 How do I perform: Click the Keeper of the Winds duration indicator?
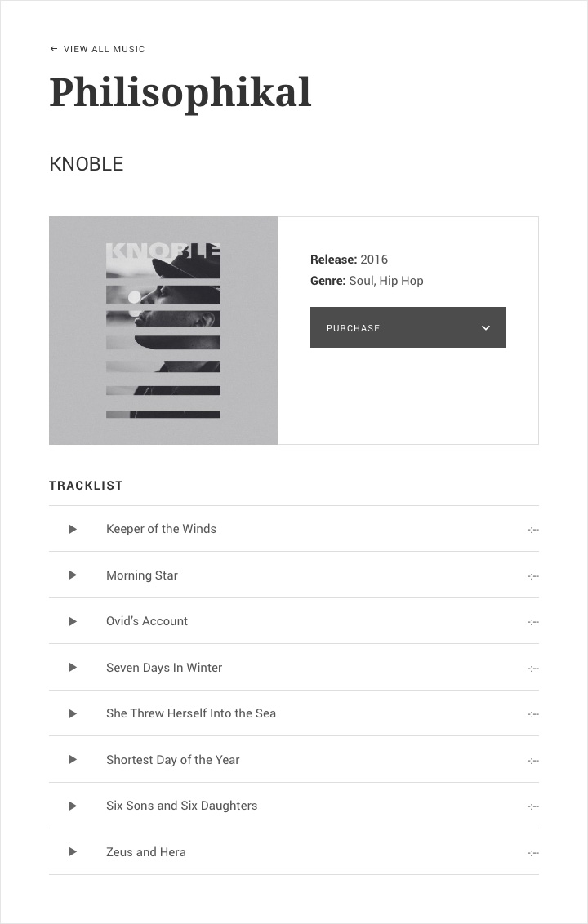point(532,530)
